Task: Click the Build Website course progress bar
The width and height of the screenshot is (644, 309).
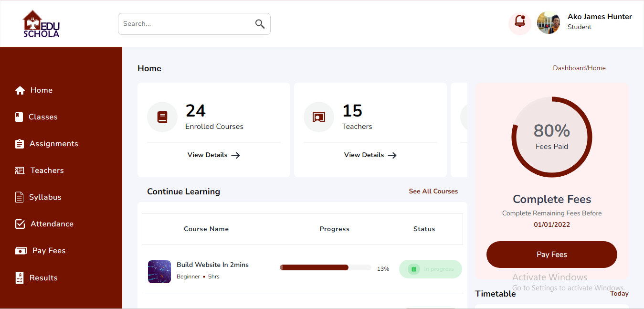Action: (x=325, y=267)
